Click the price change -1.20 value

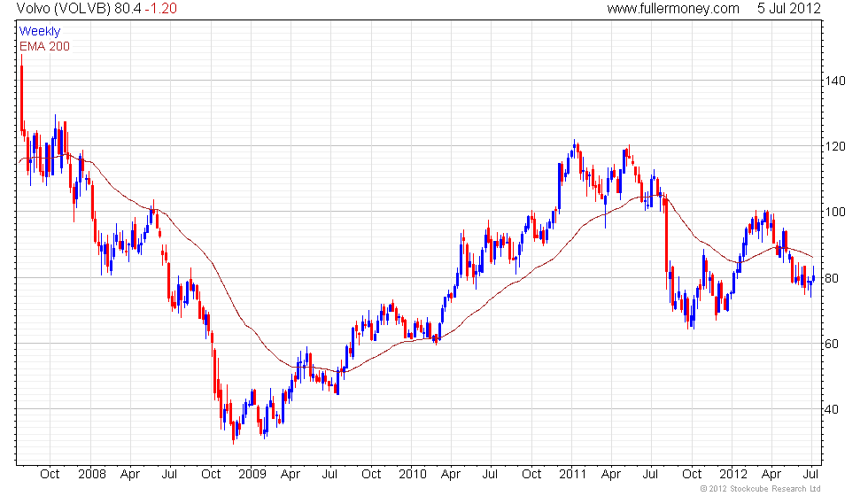click(160, 8)
